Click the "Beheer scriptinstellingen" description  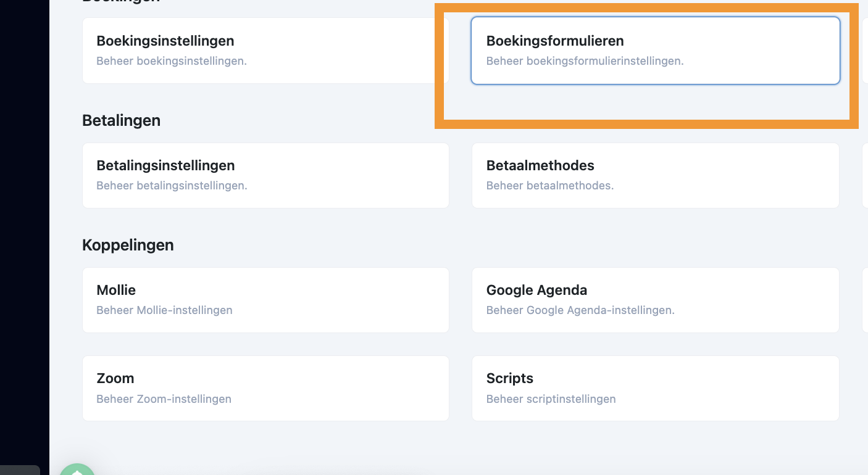tap(551, 399)
